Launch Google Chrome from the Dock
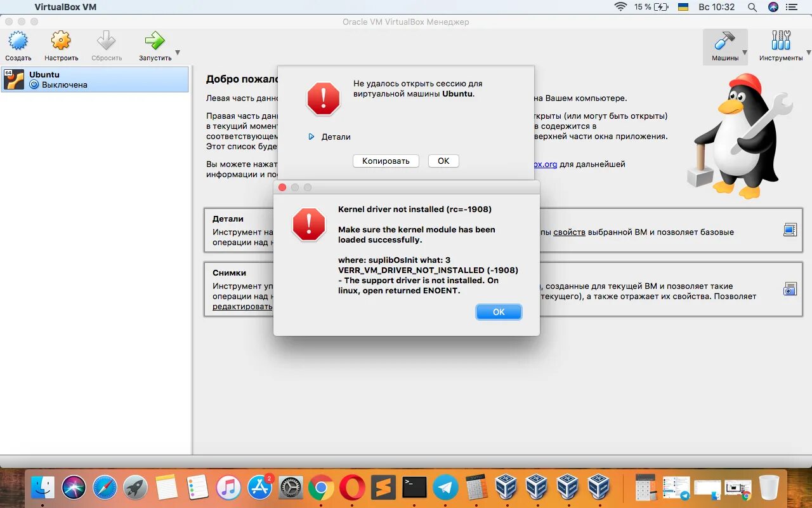The image size is (812, 508). tap(321, 487)
